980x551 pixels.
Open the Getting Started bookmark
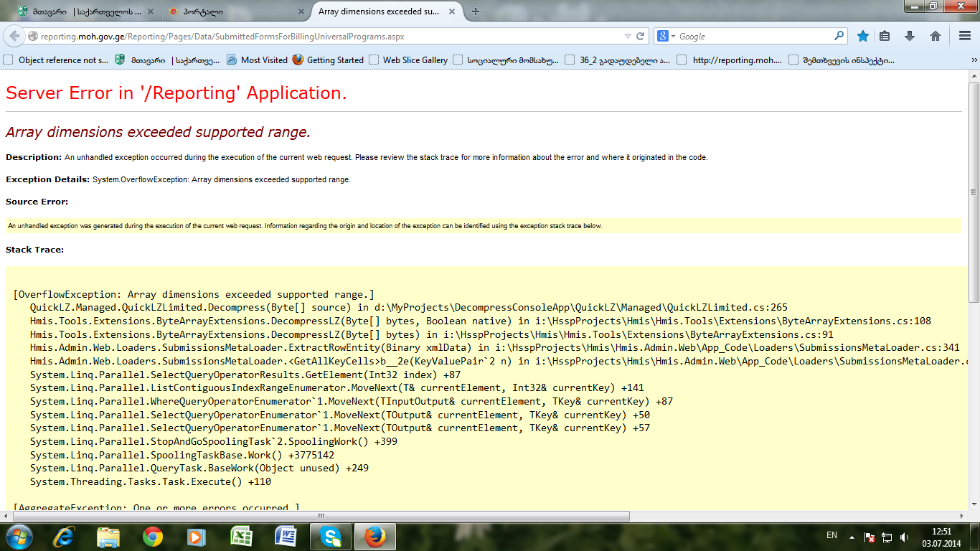coord(328,60)
